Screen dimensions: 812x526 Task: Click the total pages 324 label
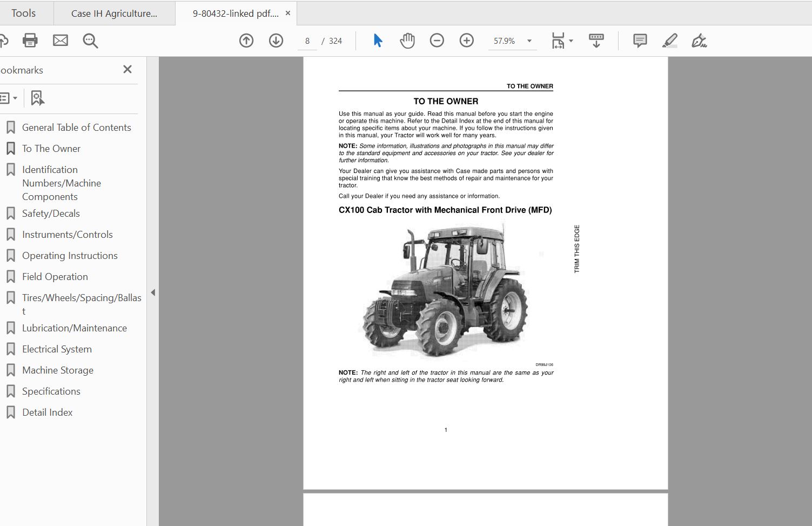335,41
